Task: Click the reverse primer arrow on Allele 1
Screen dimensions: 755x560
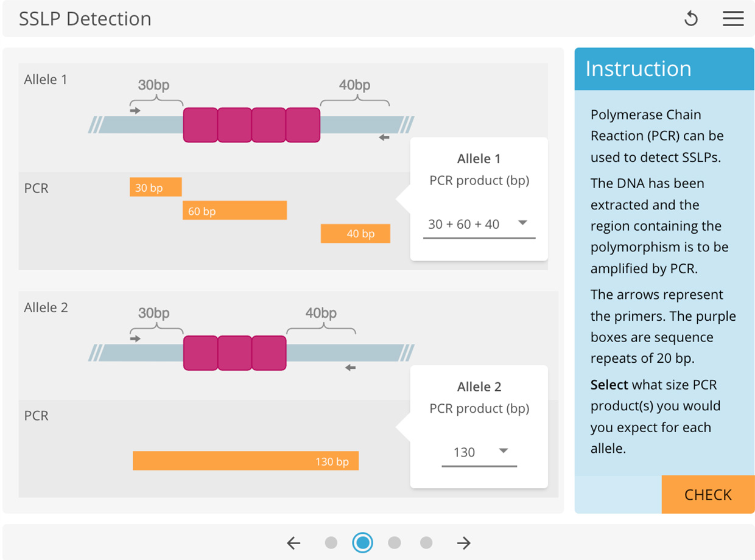Action: point(384,138)
